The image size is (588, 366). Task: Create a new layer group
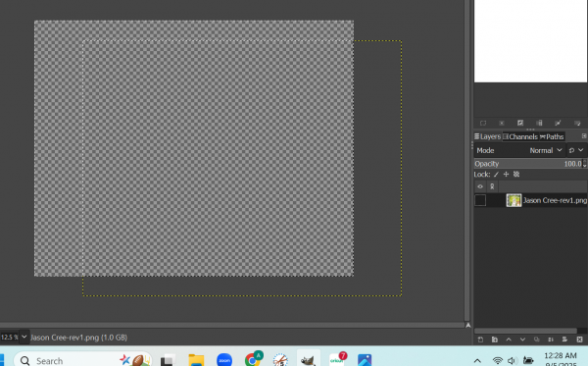pyautogui.click(x=495, y=340)
